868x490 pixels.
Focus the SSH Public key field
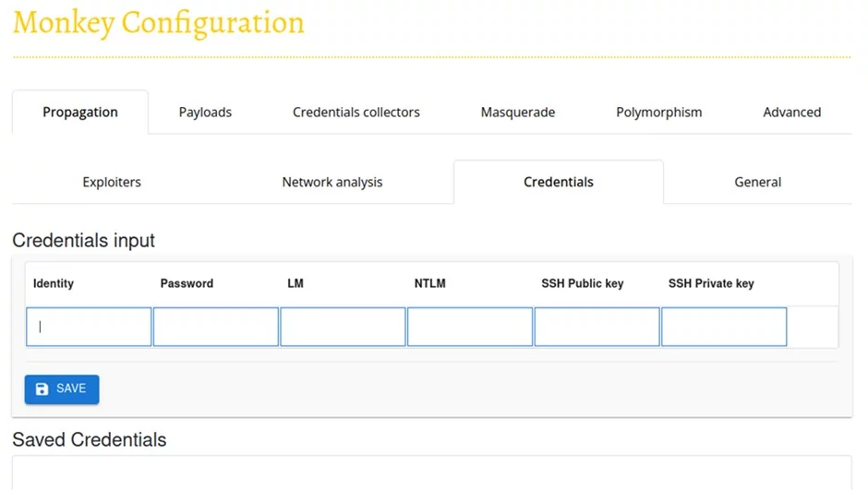(x=597, y=328)
